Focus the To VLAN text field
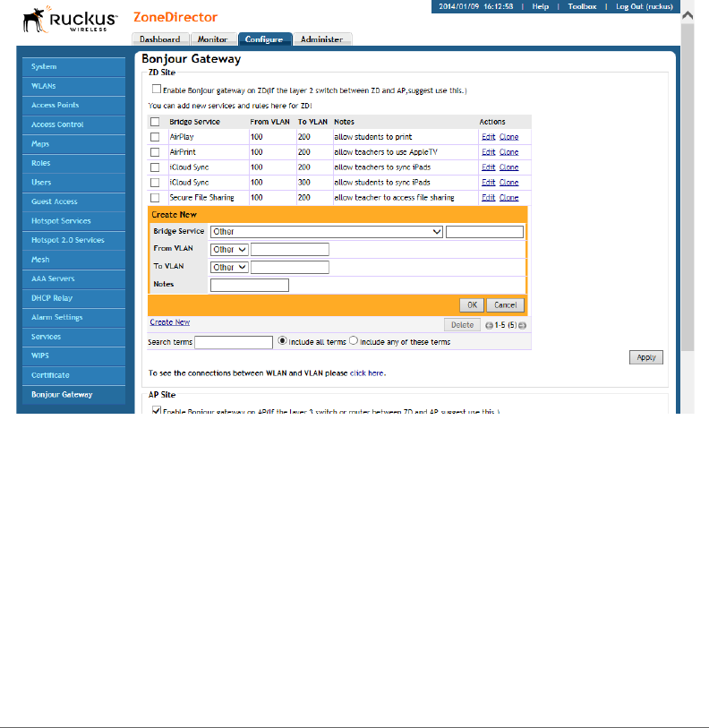 pos(290,268)
